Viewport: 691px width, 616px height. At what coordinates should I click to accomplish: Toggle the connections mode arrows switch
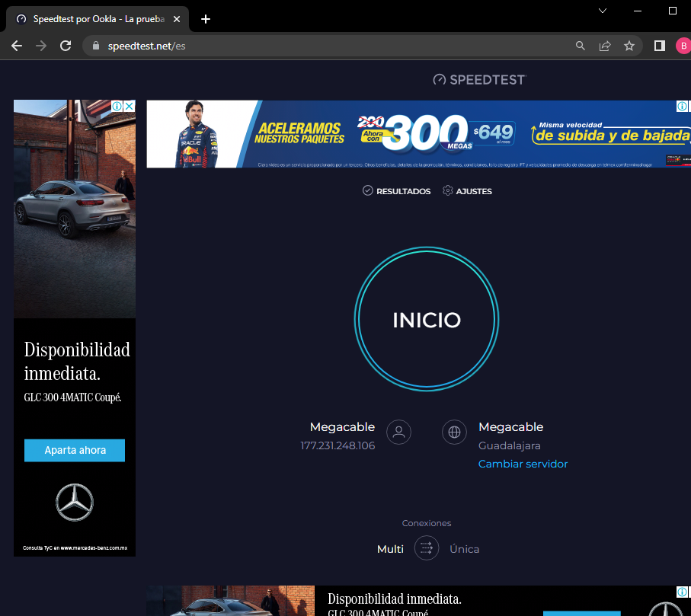tap(427, 547)
